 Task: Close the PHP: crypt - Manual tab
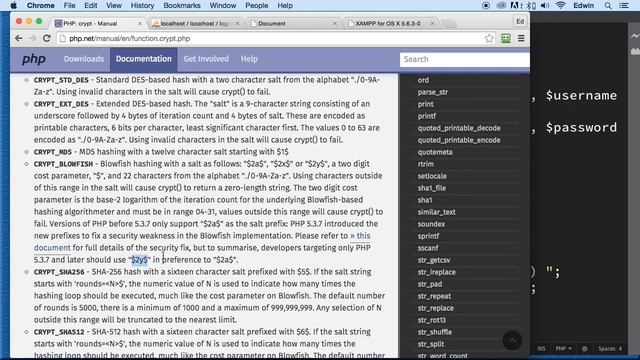(140, 24)
